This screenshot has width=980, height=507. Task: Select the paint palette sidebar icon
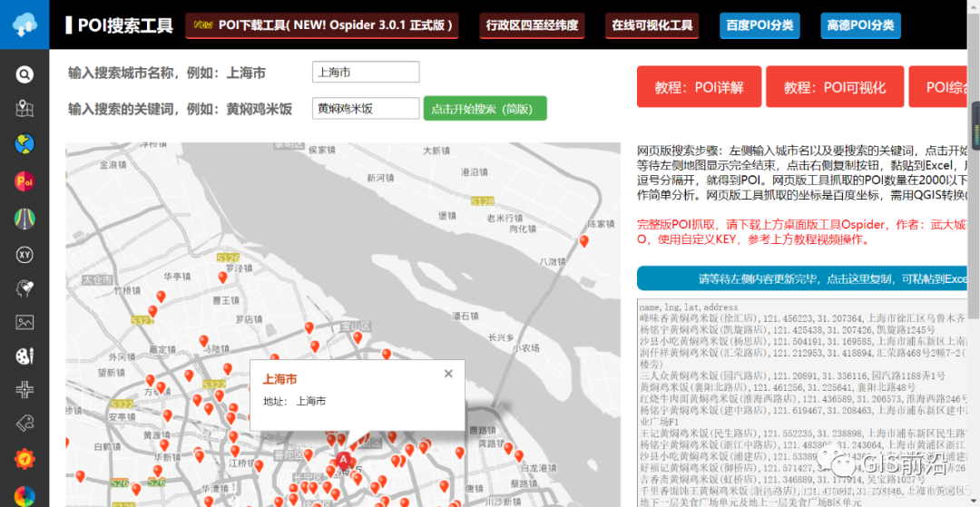tap(24, 356)
